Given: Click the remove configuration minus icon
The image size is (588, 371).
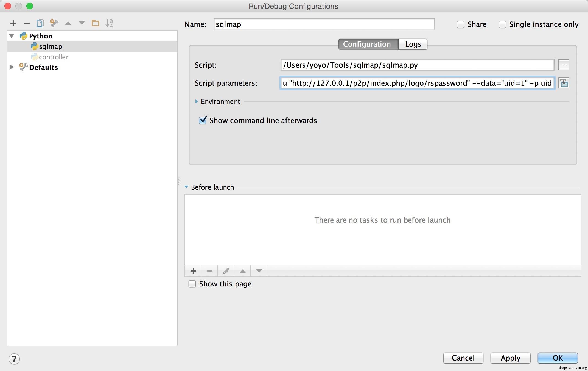Looking at the screenshot, I should [x=27, y=23].
